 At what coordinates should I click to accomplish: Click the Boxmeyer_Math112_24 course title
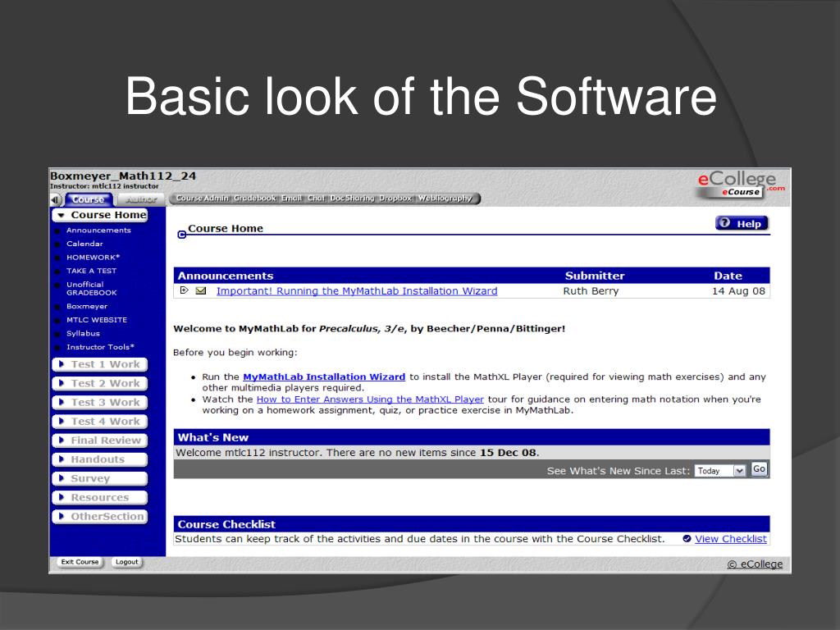pyautogui.click(x=123, y=176)
